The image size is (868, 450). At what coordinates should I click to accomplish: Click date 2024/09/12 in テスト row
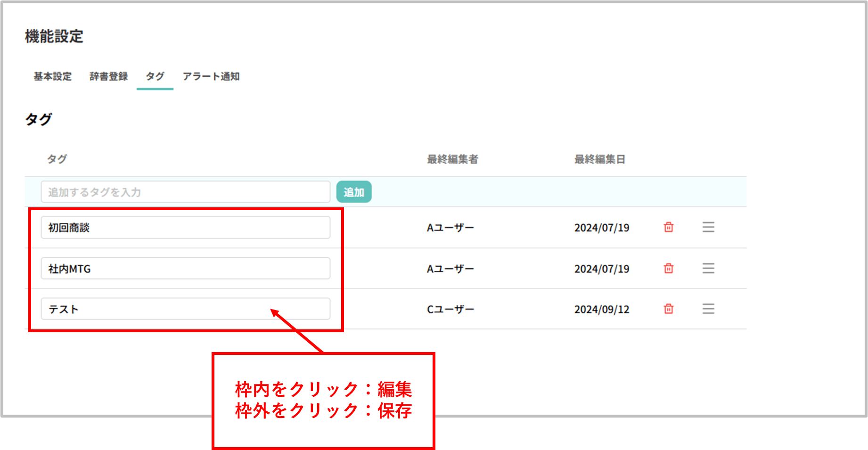602,309
